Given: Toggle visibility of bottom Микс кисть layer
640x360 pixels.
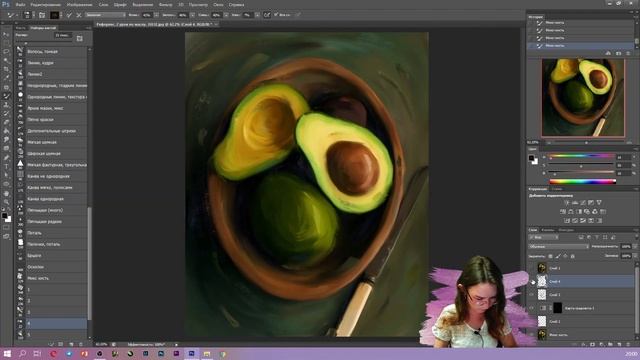Looking at the screenshot, I should [531, 335].
